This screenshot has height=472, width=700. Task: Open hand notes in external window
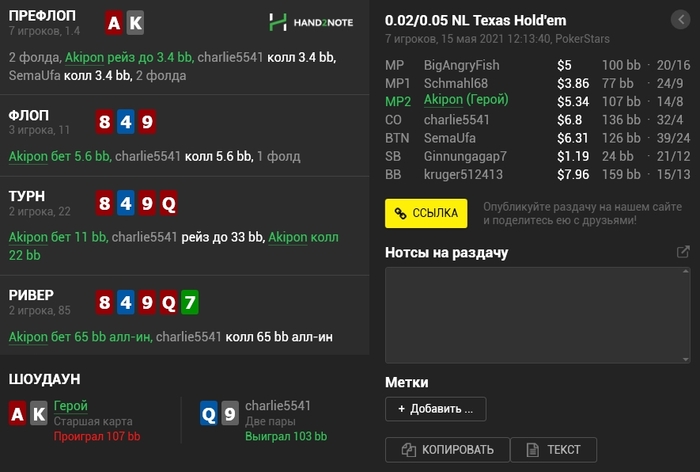coord(683,252)
